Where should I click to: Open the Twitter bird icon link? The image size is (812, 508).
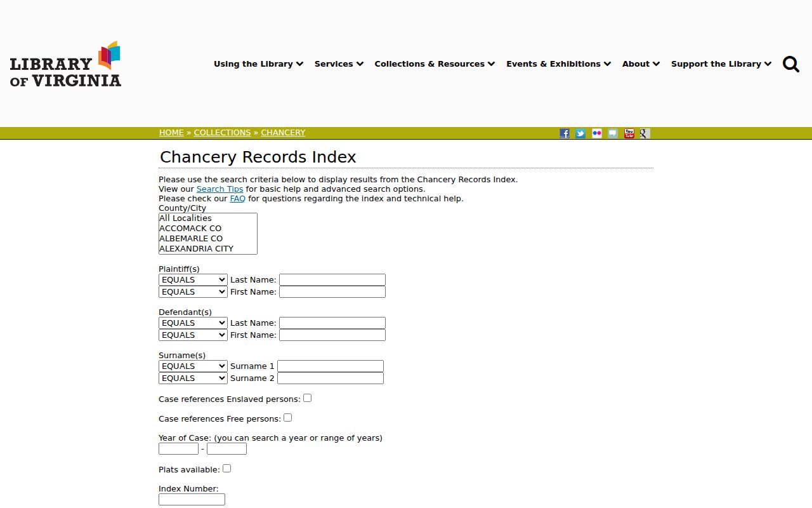(x=580, y=133)
